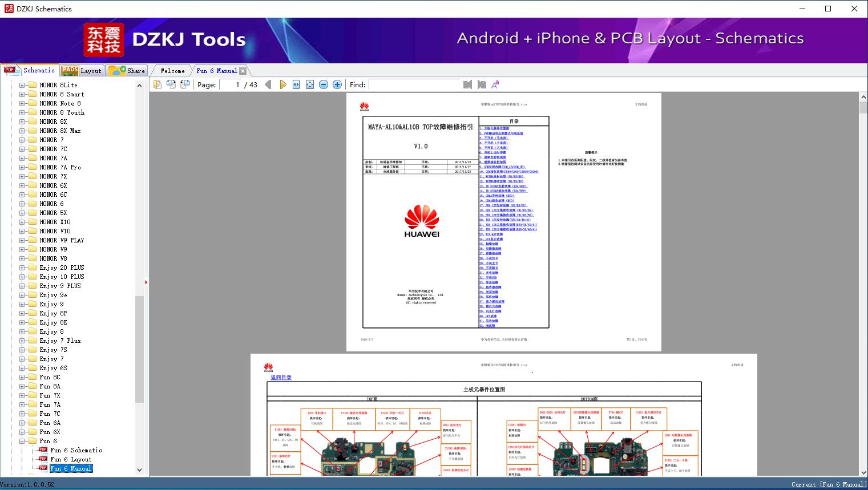
Task: Fit page to width
Action: pos(296,84)
